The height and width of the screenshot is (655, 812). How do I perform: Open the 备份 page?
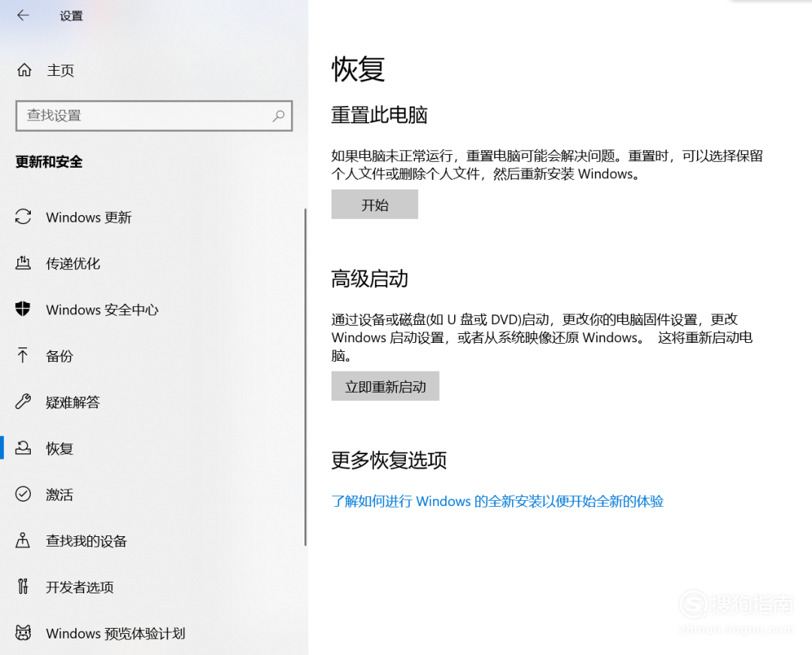tap(59, 356)
